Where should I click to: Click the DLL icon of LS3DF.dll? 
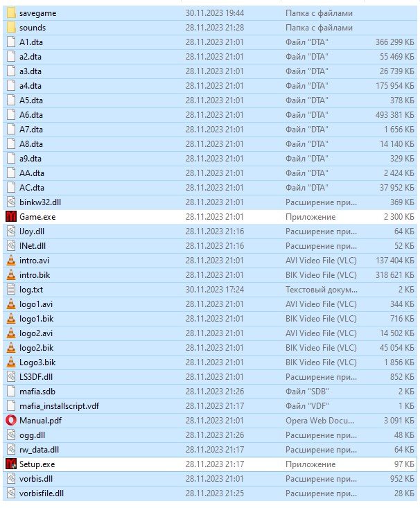click(11, 376)
